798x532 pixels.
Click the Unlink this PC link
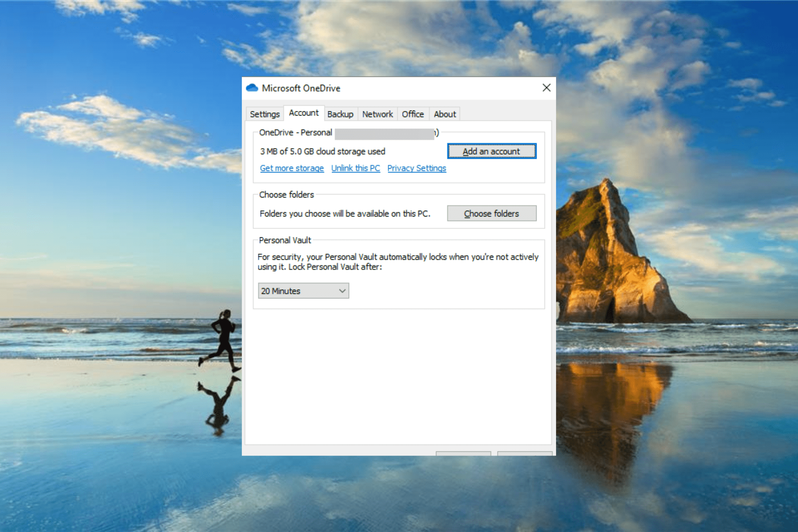coord(356,168)
